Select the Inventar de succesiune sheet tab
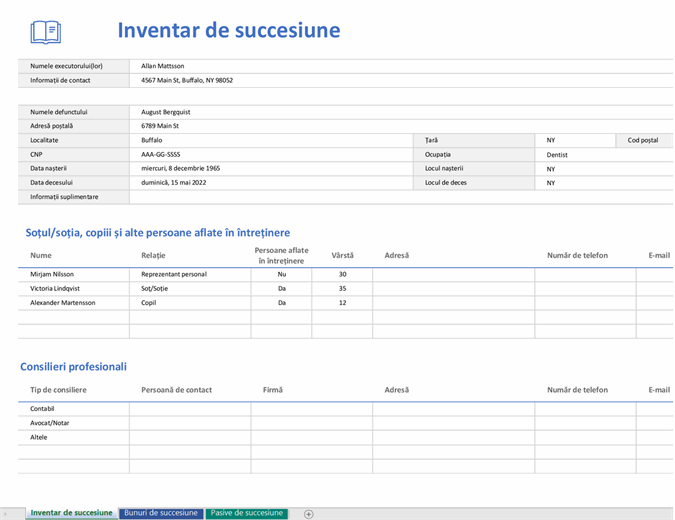 71,513
